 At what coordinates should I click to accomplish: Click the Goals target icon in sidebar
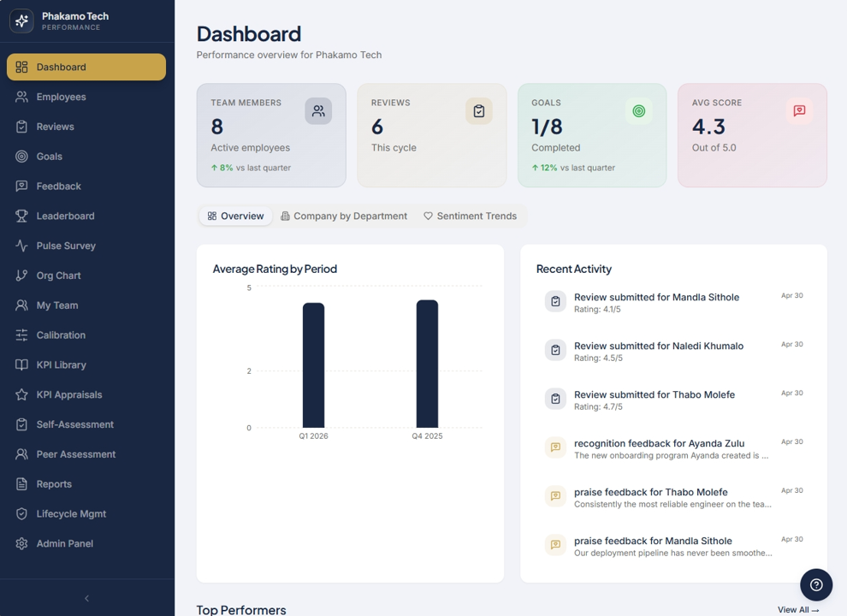coord(21,157)
